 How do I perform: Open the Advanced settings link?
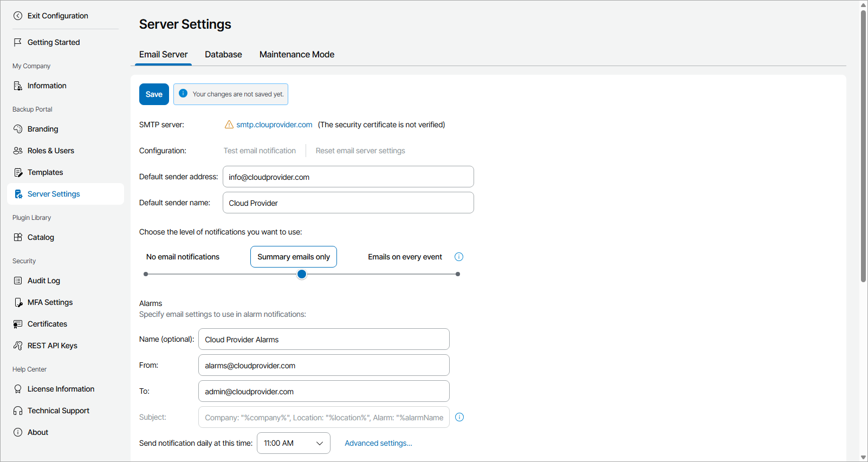378,443
